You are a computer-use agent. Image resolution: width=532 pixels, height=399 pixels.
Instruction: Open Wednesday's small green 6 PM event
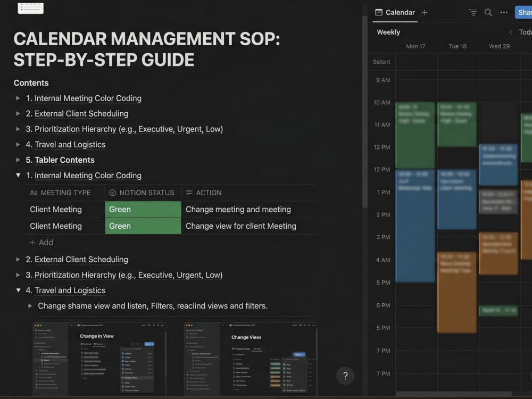pos(498,311)
